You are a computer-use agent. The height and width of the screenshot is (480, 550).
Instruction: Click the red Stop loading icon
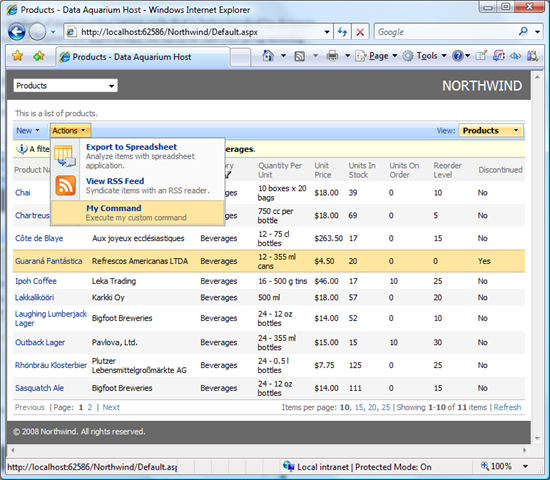(x=360, y=32)
